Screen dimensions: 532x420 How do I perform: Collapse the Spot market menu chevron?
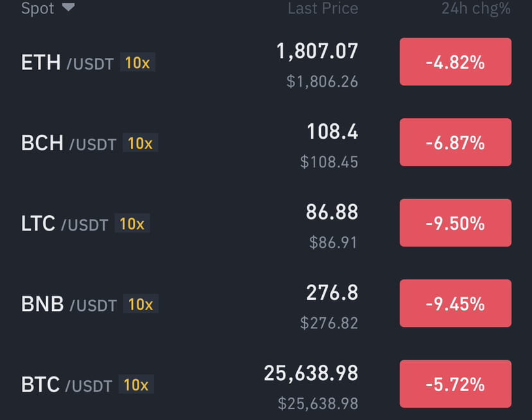(68, 8)
